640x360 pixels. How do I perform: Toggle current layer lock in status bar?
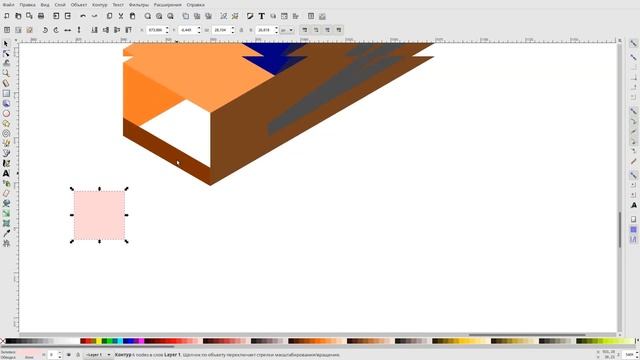click(78, 355)
